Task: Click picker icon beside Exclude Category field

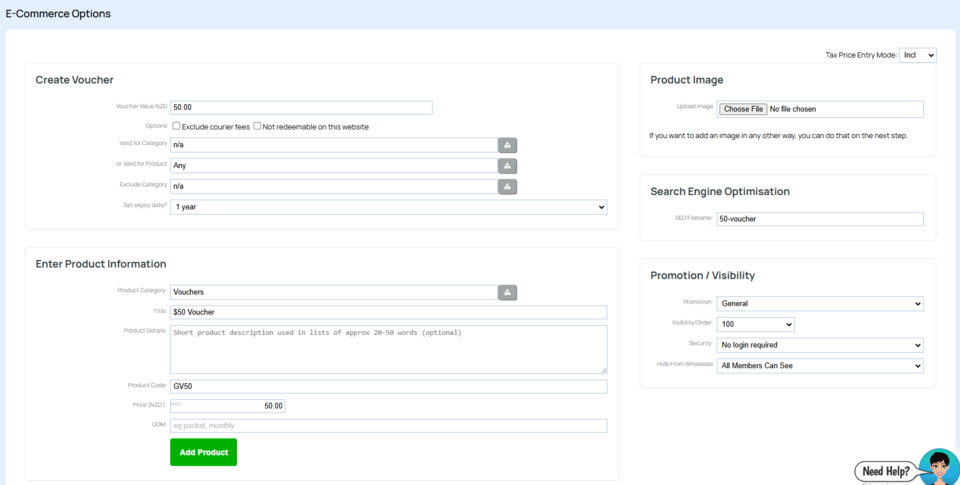Action: pyautogui.click(x=507, y=186)
